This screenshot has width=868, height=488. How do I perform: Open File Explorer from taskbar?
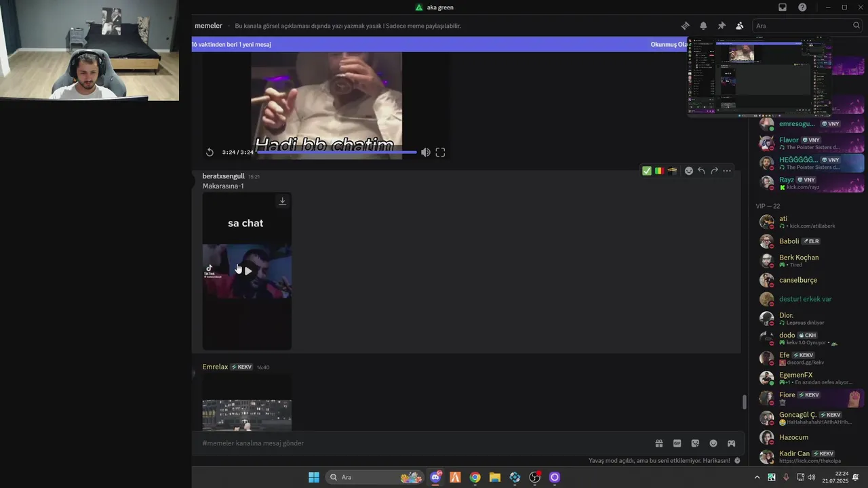click(x=495, y=477)
